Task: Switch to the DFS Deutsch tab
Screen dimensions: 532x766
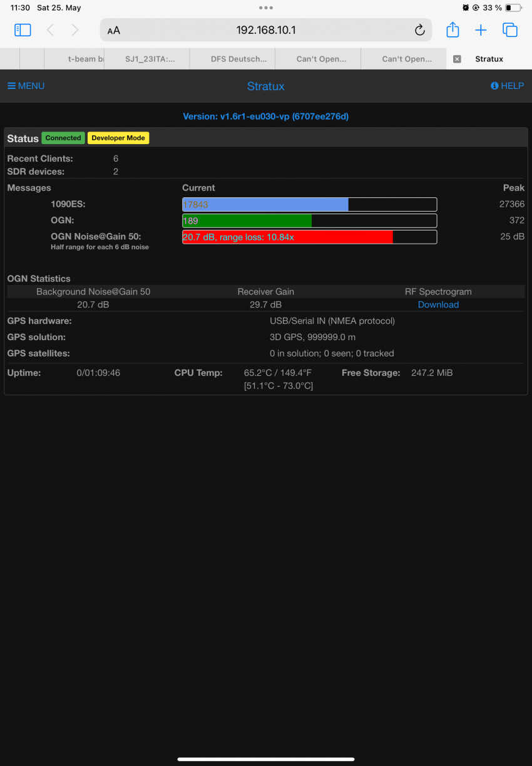Action: 233,59
